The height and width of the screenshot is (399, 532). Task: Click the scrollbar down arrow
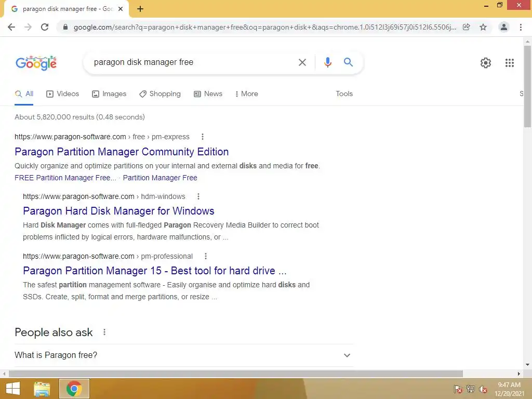tap(527, 365)
